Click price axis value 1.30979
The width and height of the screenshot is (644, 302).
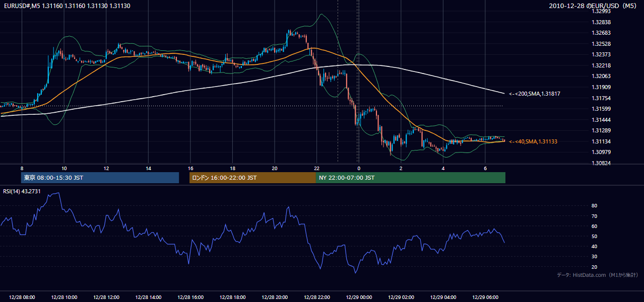coord(601,152)
